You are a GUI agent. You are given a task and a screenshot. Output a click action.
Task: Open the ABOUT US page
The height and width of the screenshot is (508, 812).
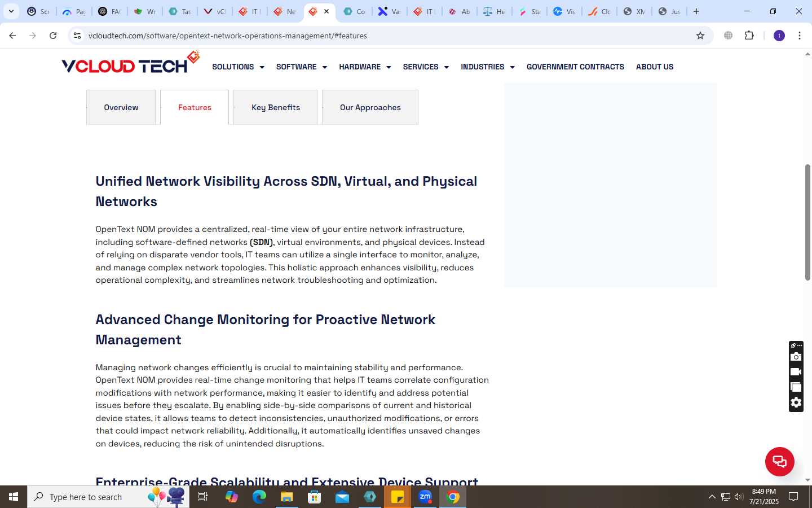(x=655, y=67)
